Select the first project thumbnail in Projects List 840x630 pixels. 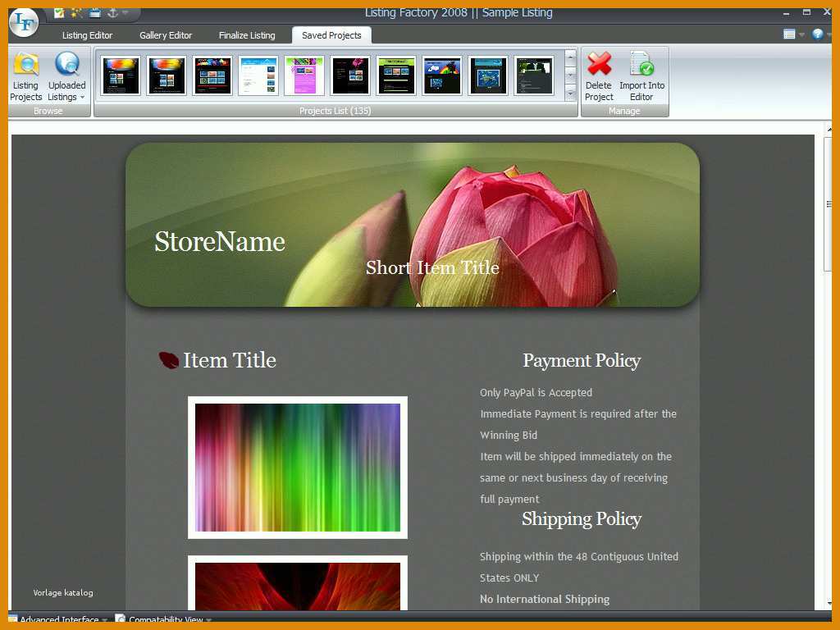(121, 75)
